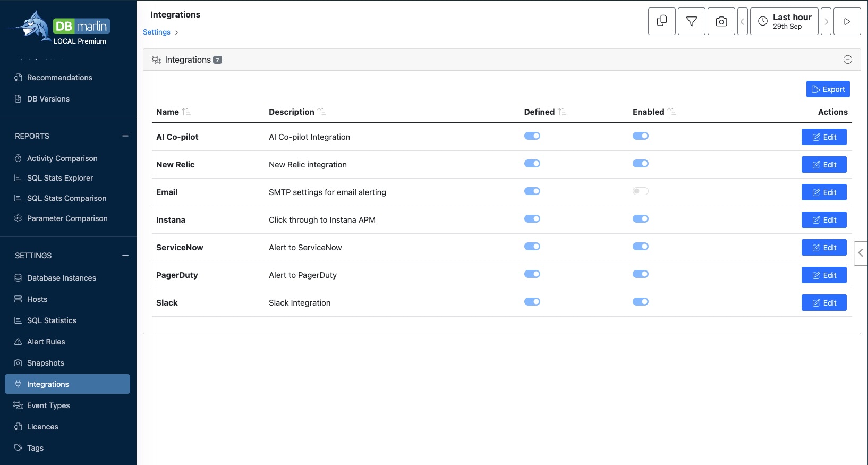868x465 pixels.
Task: Disable the Slack Enabled toggle
Action: click(640, 302)
